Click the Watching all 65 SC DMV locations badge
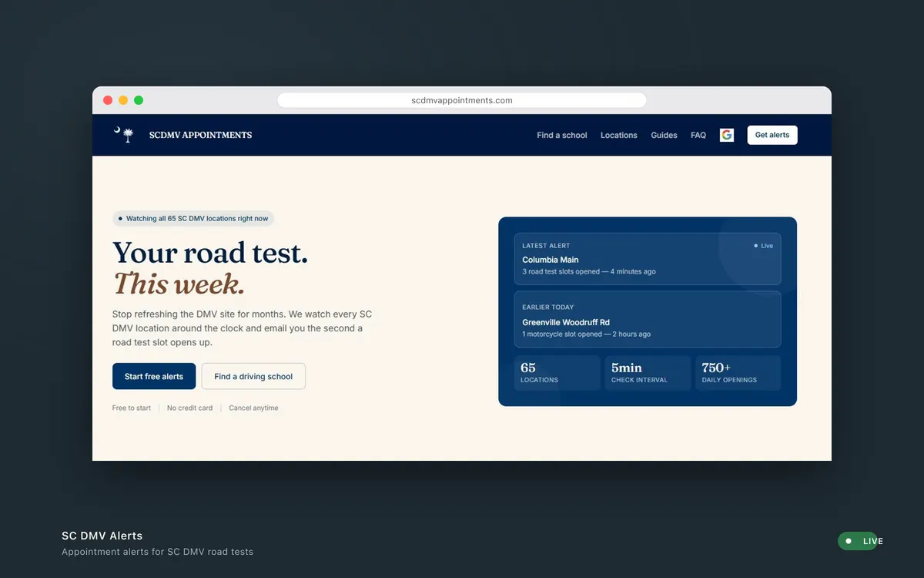924x578 pixels. [x=193, y=219]
